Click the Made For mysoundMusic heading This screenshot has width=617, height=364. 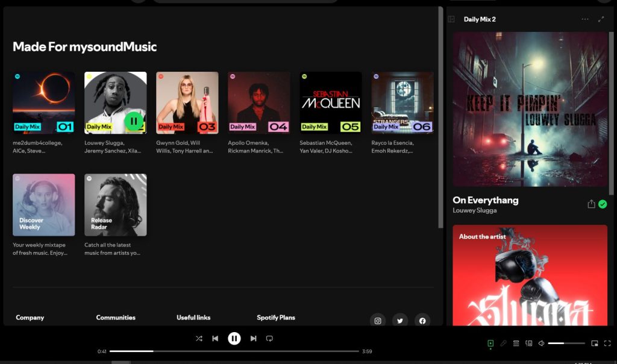(x=84, y=47)
